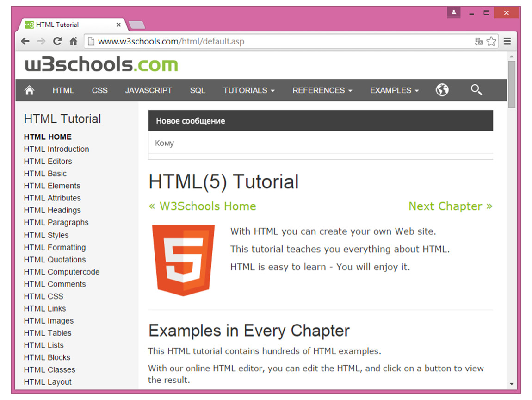Open HTML Basic in sidebar

(x=45, y=174)
